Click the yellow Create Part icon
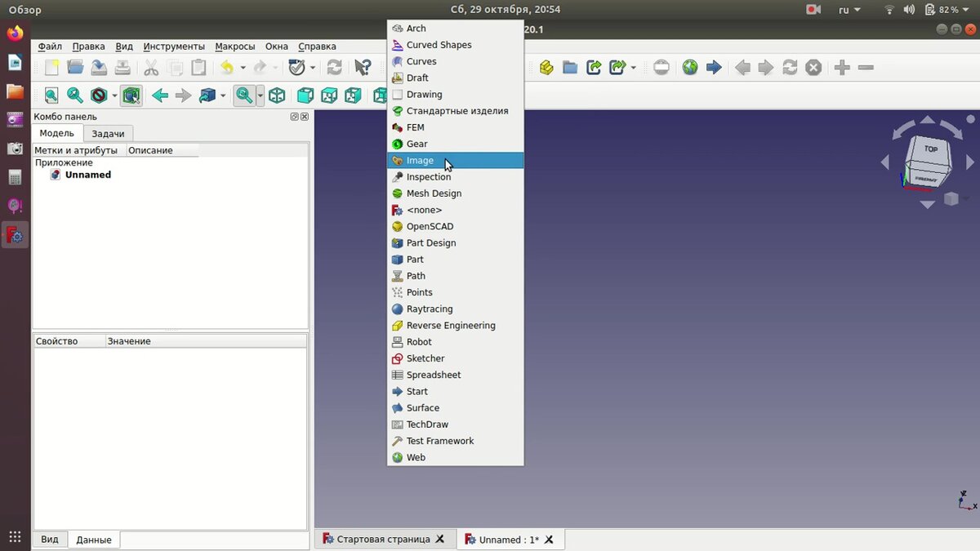The width and height of the screenshot is (980, 551). pos(546,68)
